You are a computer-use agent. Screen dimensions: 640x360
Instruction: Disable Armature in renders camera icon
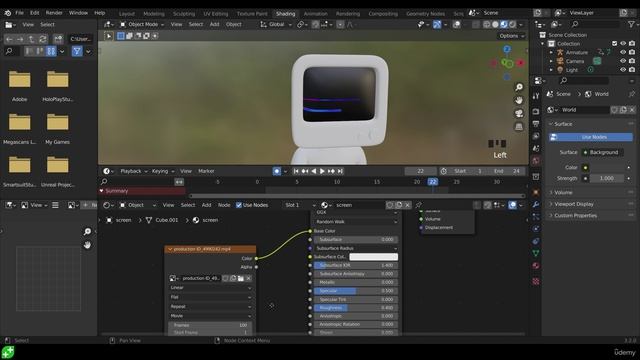pos(632,52)
